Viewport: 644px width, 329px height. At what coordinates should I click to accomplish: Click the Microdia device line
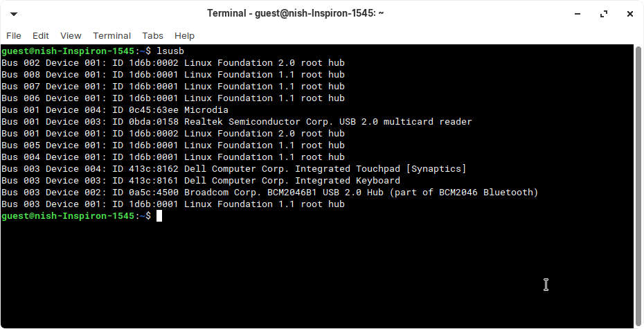[x=115, y=110]
